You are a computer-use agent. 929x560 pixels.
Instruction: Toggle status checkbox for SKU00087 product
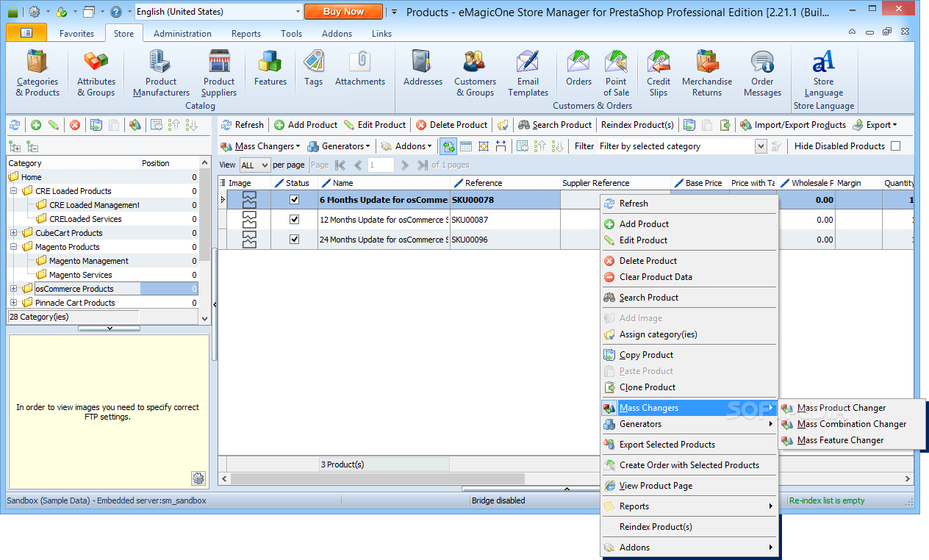click(295, 219)
